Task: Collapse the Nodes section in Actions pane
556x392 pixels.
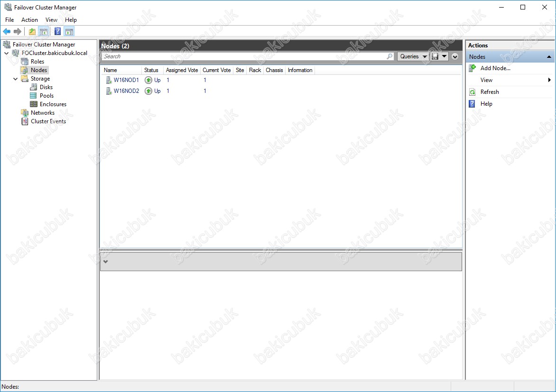Action: tap(549, 57)
